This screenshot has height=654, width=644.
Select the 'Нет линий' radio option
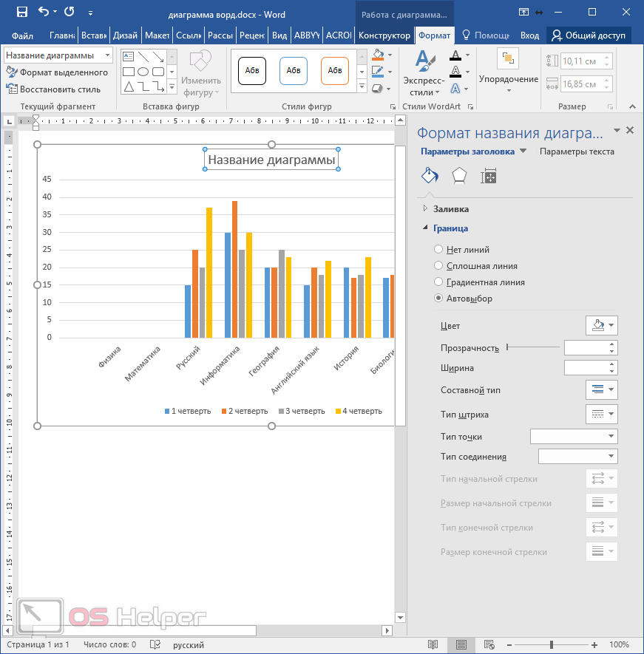click(439, 250)
